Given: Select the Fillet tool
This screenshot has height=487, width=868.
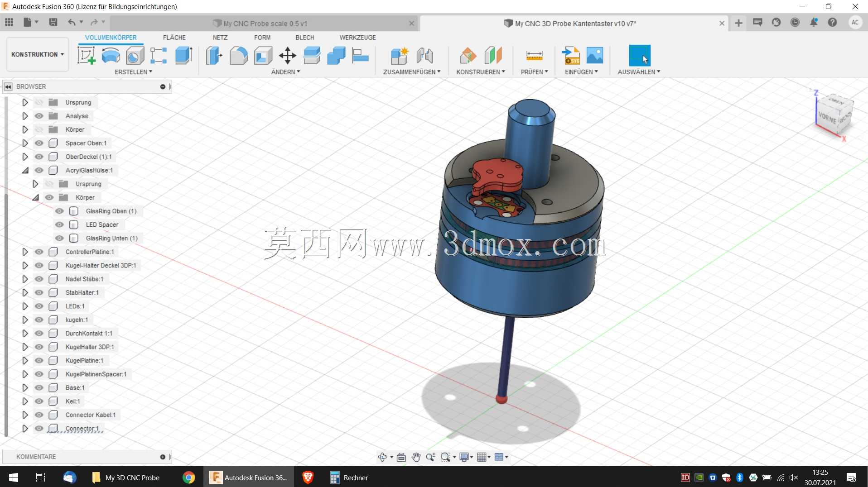Looking at the screenshot, I should click(x=239, y=56).
